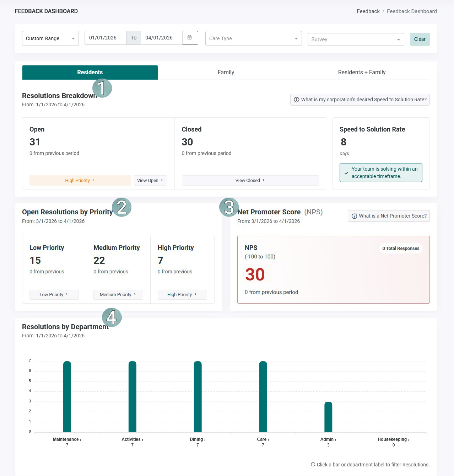Viewport: 454px width, 476px height.
Task: Click numbered marker 3 beside Net Promoter Score
Action: [229, 207]
